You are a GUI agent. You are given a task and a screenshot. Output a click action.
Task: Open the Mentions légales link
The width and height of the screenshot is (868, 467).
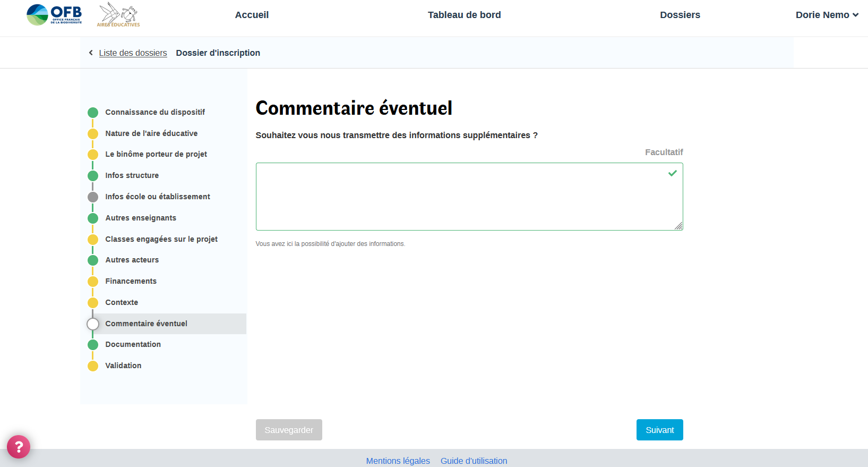pyautogui.click(x=398, y=461)
